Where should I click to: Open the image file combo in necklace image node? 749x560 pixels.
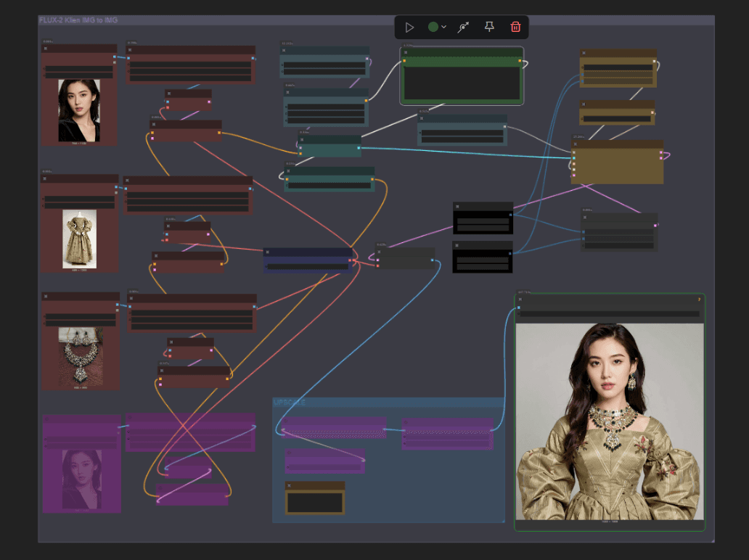81,316
